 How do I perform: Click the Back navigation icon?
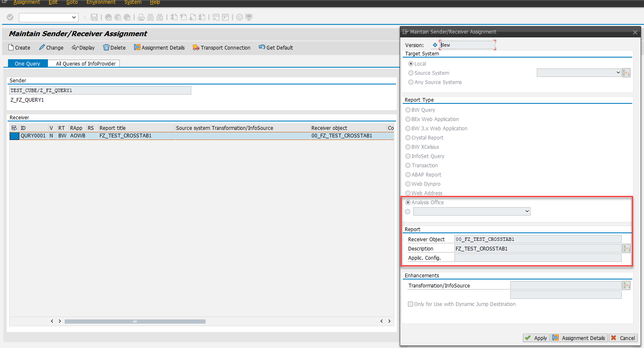point(108,17)
